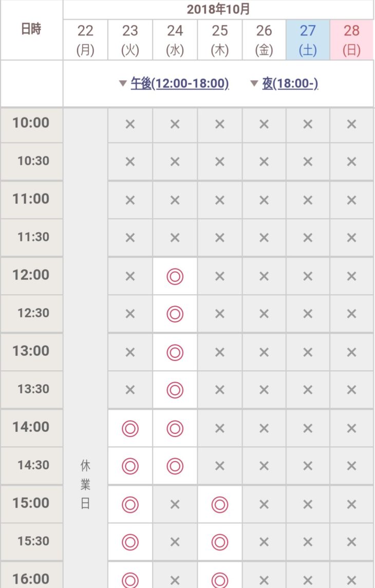Choose the 15:00 slot on Tuesday 23
The image size is (375, 588).
click(x=130, y=504)
